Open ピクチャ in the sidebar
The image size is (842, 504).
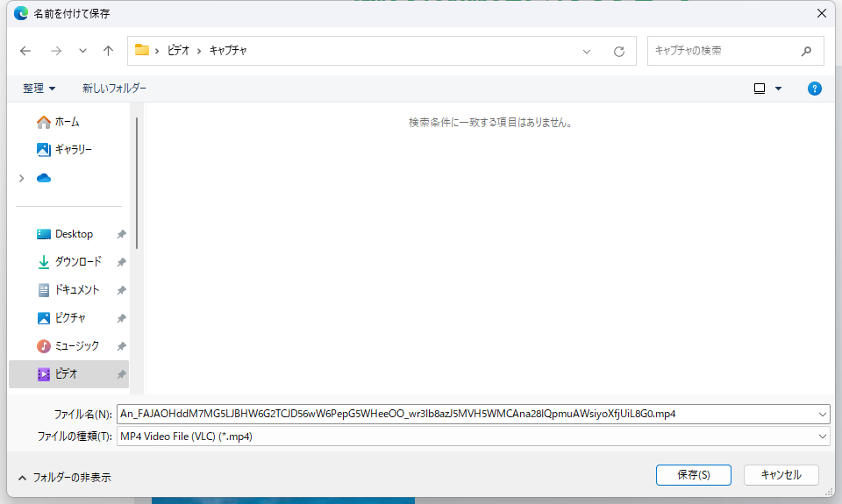(x=68, y=318)
